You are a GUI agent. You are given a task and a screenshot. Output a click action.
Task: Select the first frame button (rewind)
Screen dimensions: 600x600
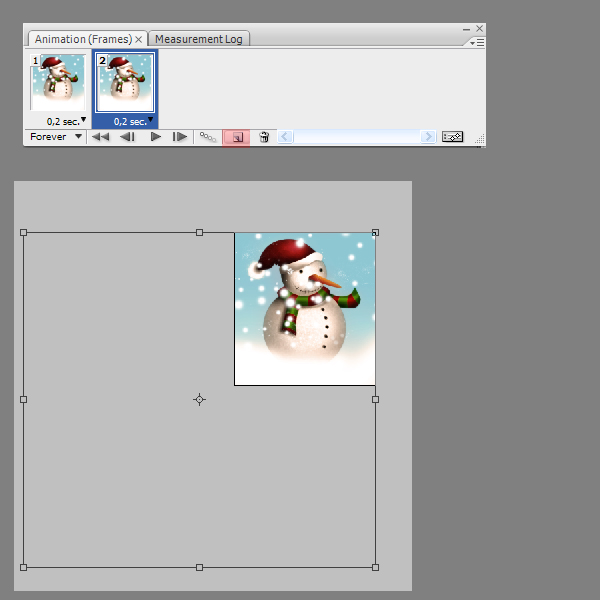coord(101,137)
